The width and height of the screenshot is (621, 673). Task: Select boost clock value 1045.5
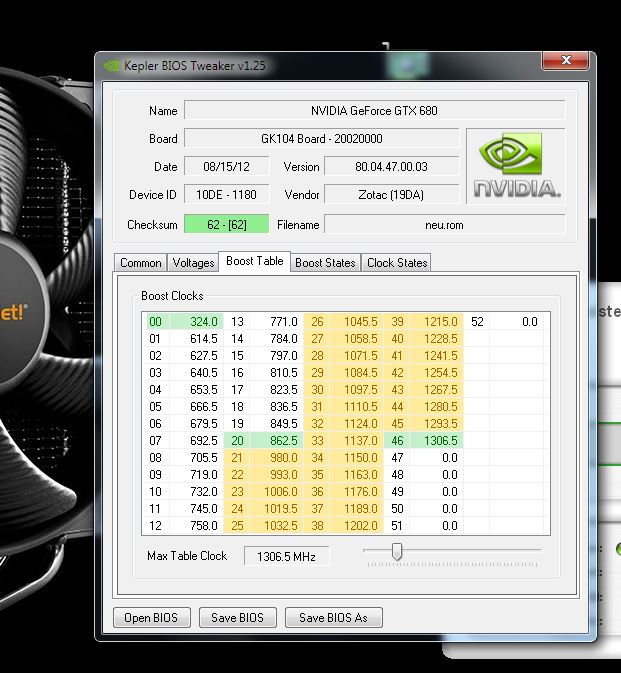357,321
